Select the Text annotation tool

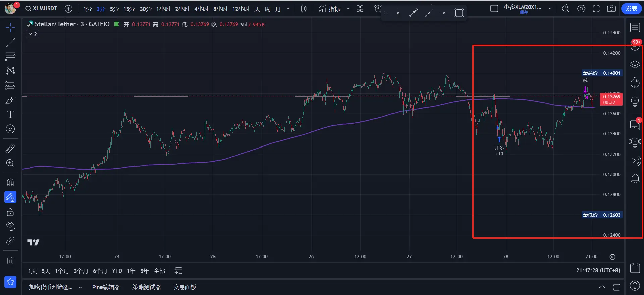pyautogui.click(x=10, y=115)
